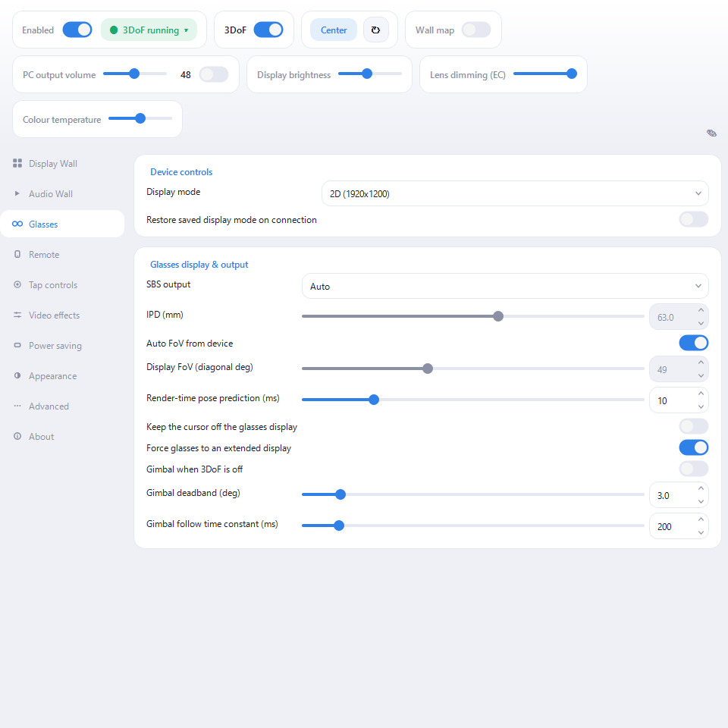
Task: Open Power saving settings
Action: [62, 346]
